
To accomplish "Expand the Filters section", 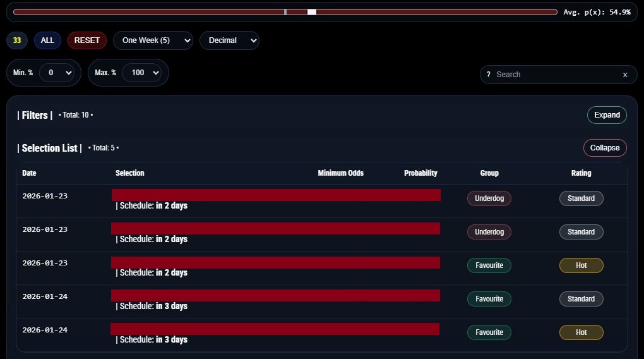I will point(607,115).
